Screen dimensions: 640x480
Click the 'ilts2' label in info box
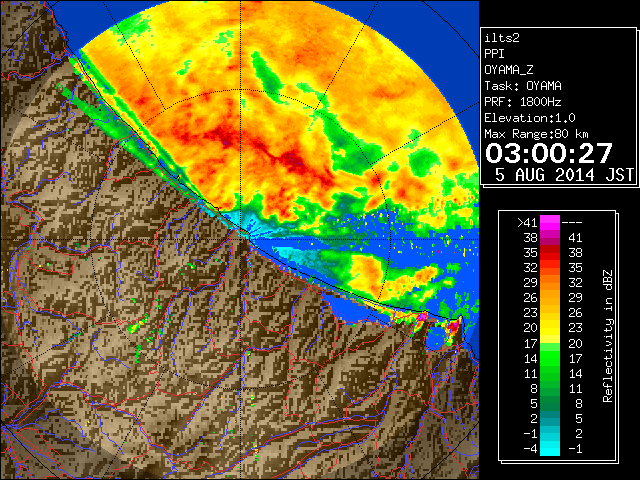click(502, 38)
